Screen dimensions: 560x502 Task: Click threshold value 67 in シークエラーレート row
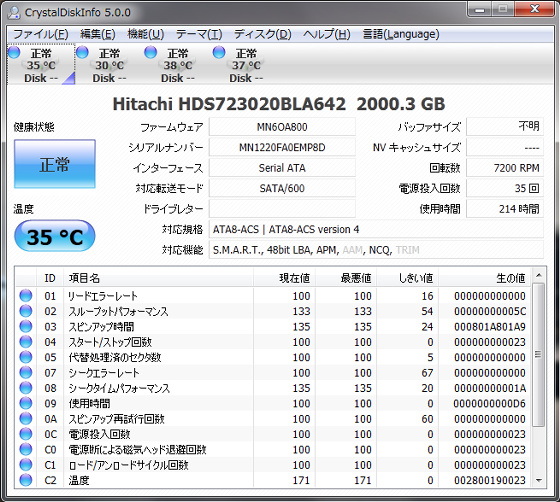[427, 373]
